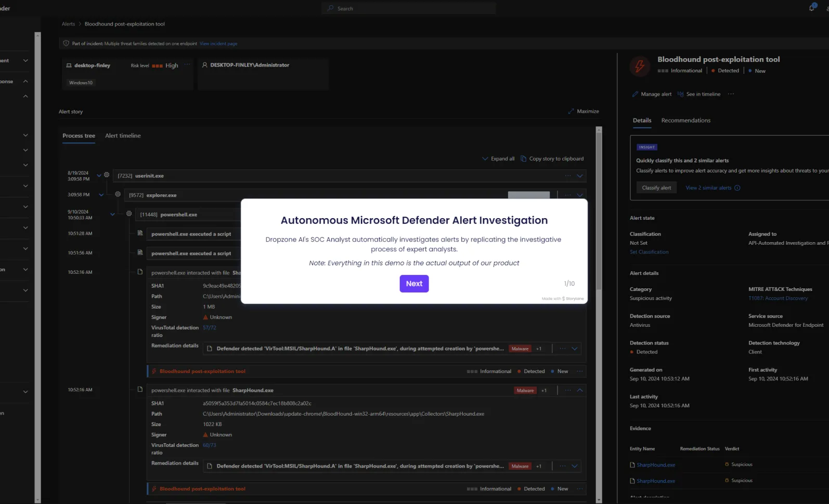Open second SharpHound.exe evidence entity
829x504 pixels.
pyautogui.click(x=656, y=481)
